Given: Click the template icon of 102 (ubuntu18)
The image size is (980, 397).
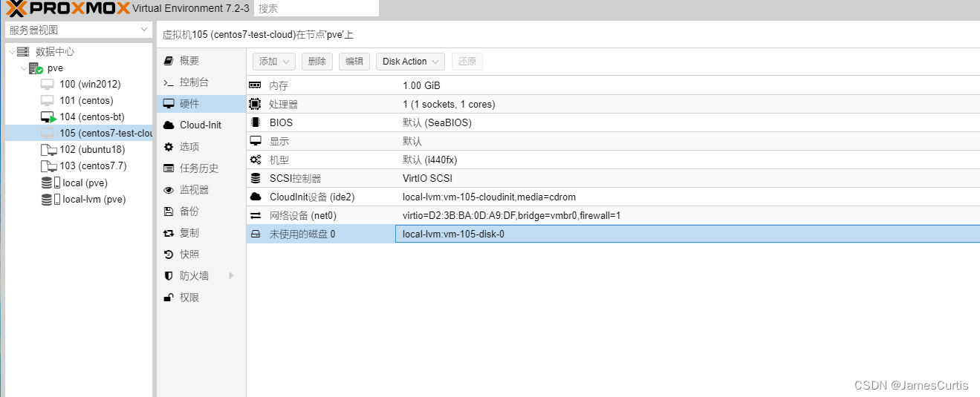Looking at the screenshot, I should (48, 149).
